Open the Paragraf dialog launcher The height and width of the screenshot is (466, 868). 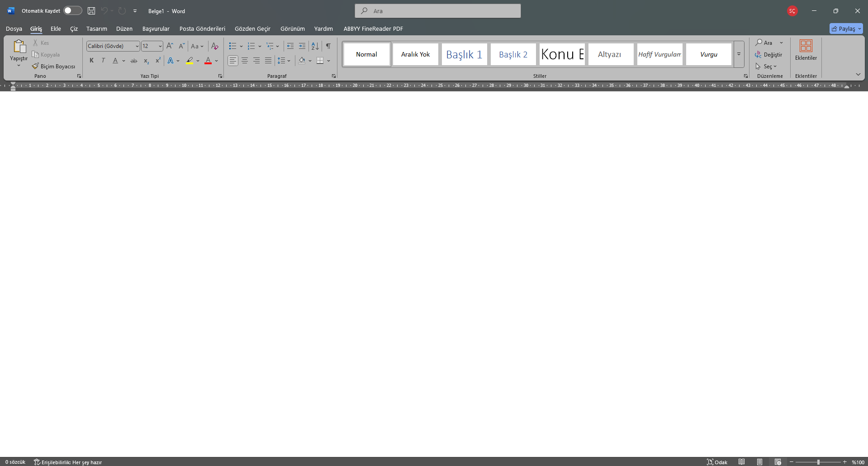(334, 76)
